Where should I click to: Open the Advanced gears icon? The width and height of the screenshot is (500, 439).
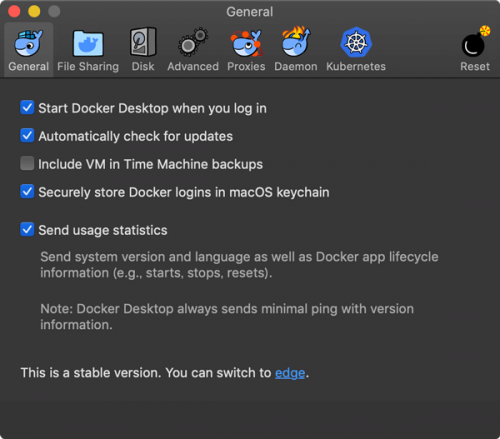pos(193,42)
